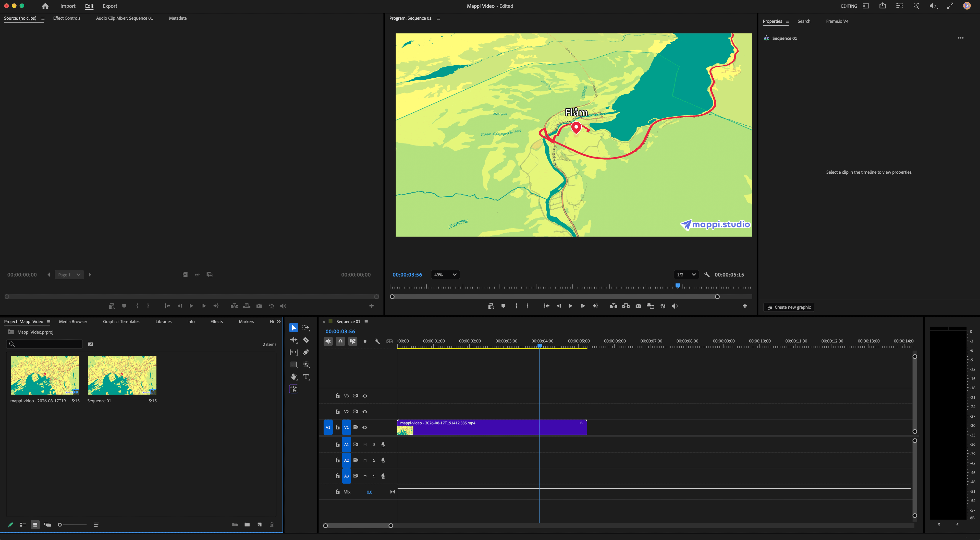Screen dimensions: 980x540
Task: Toggle lock on track V3
Action: click(x=337, y=396)
